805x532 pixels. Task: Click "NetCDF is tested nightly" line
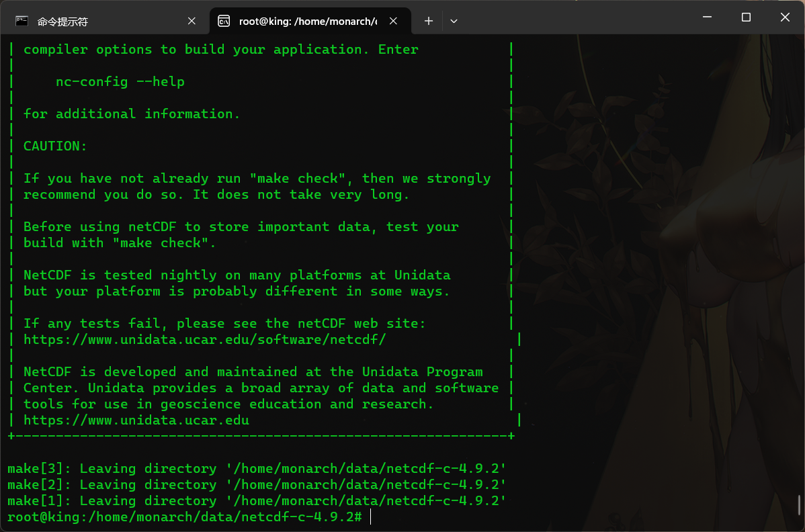coord(237,275)
